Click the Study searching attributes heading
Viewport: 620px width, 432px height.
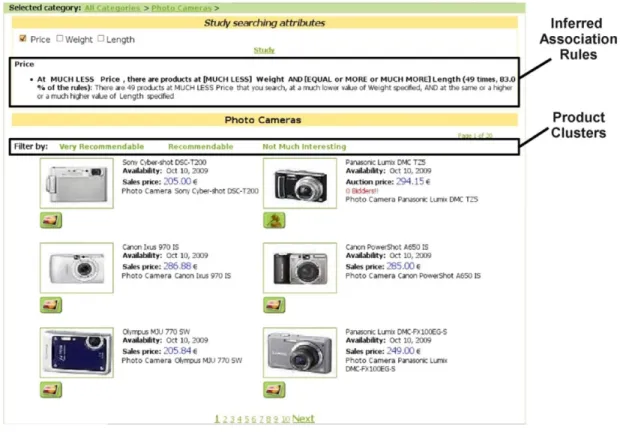coord(265,23)
